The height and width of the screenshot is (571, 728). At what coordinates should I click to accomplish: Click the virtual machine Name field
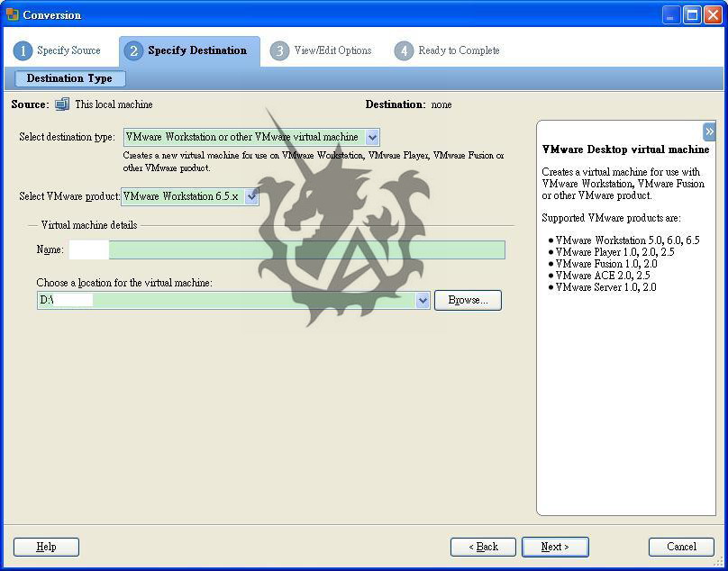tap(287, 249)
